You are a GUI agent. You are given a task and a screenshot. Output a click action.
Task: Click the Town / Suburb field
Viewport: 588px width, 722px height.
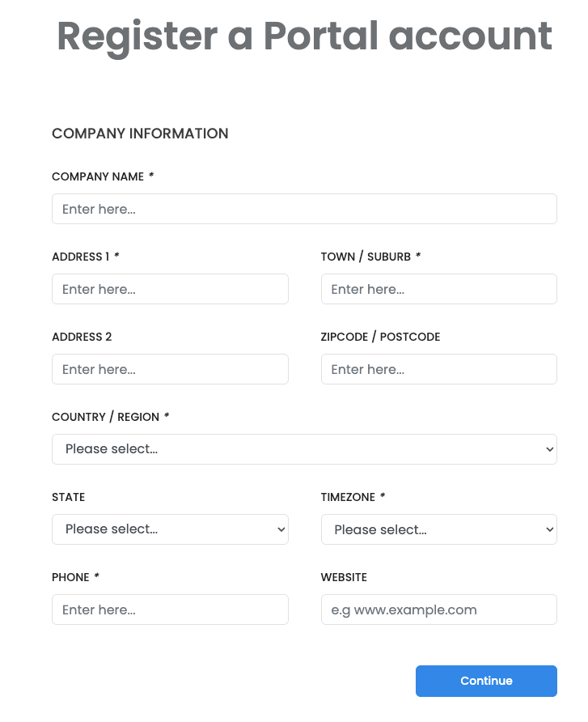438,289
